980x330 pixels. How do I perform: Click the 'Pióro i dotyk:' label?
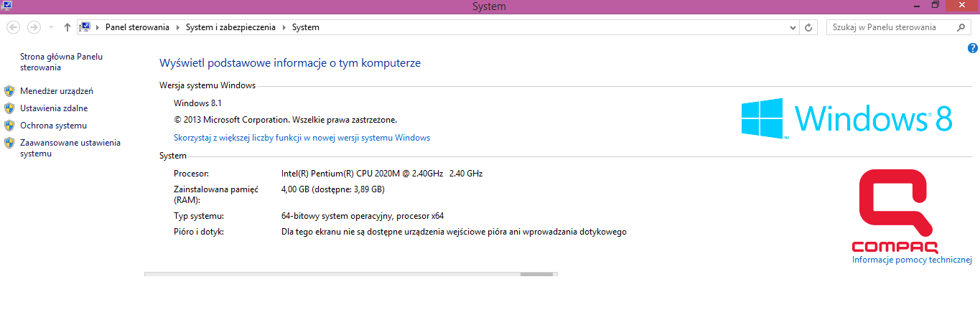pyautogui.click(x=199, y=232)
